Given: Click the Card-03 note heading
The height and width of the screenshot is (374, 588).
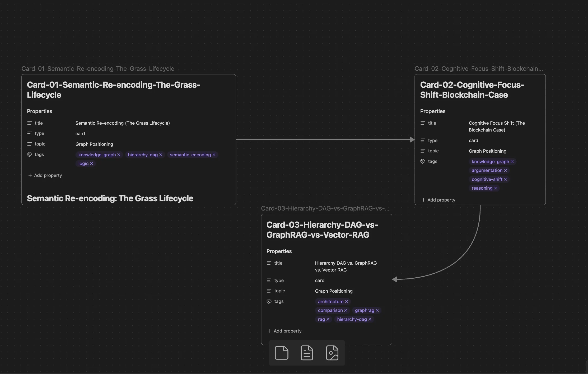Looking at the screenshot, I should [x=322, y=230].
